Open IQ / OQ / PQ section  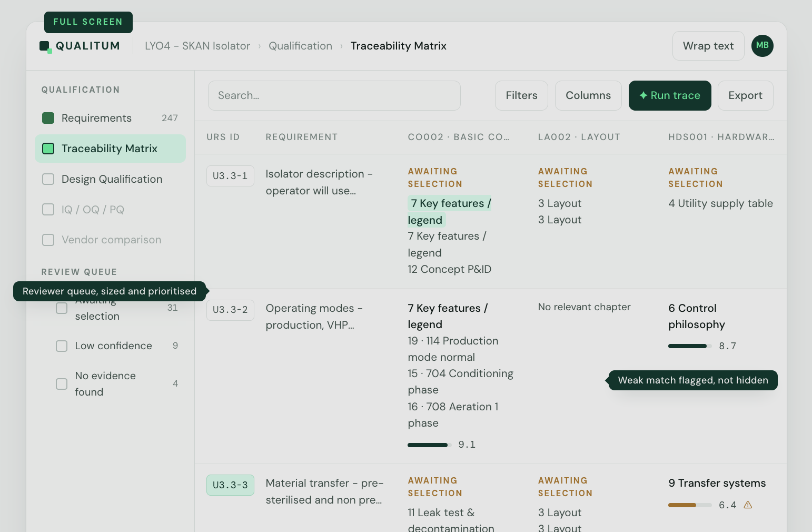110,210
